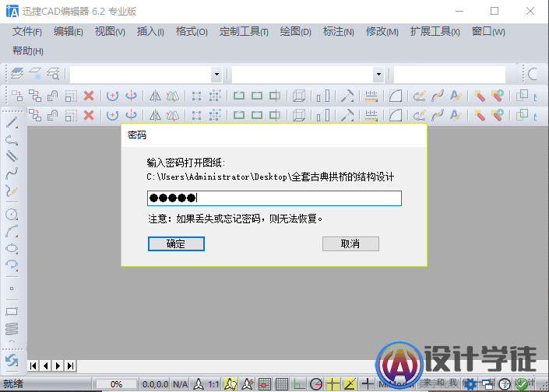The height and width of the screenshot is (392, 549).
Task: Click the N/A status bar entry
Action: click(180, 384)
